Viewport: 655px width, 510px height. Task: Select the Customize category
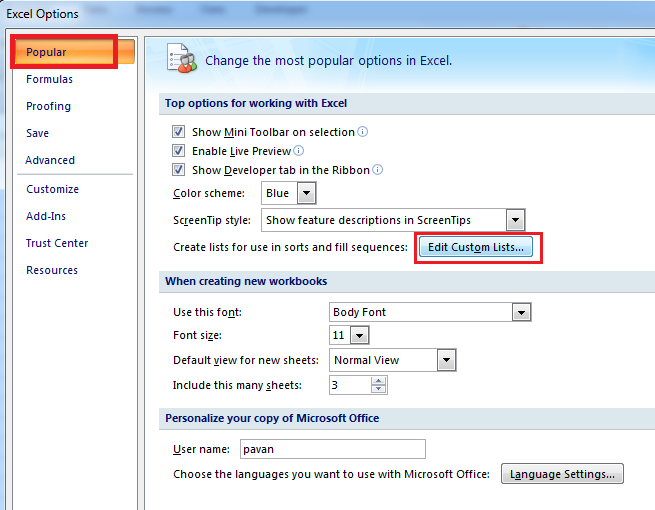coord(52,189)
